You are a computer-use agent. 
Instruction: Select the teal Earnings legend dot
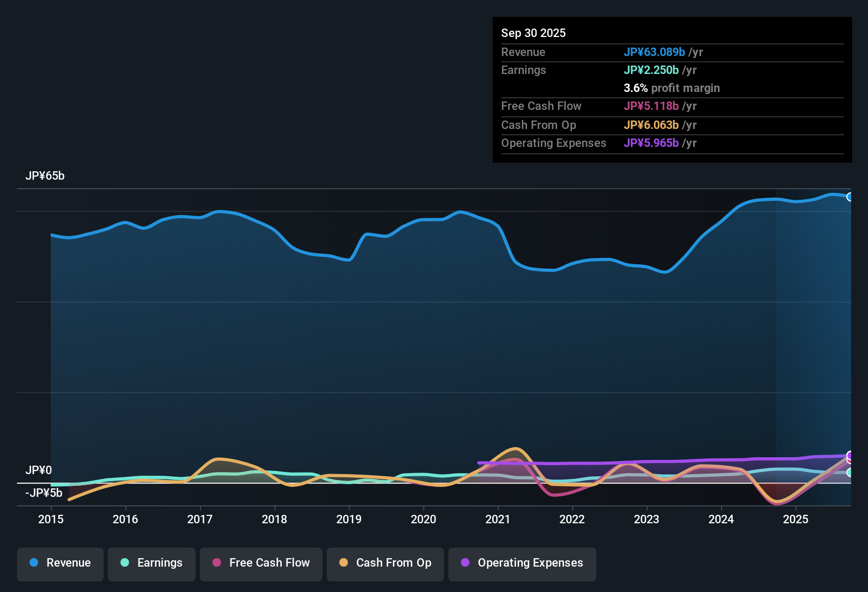click(125, 563)
